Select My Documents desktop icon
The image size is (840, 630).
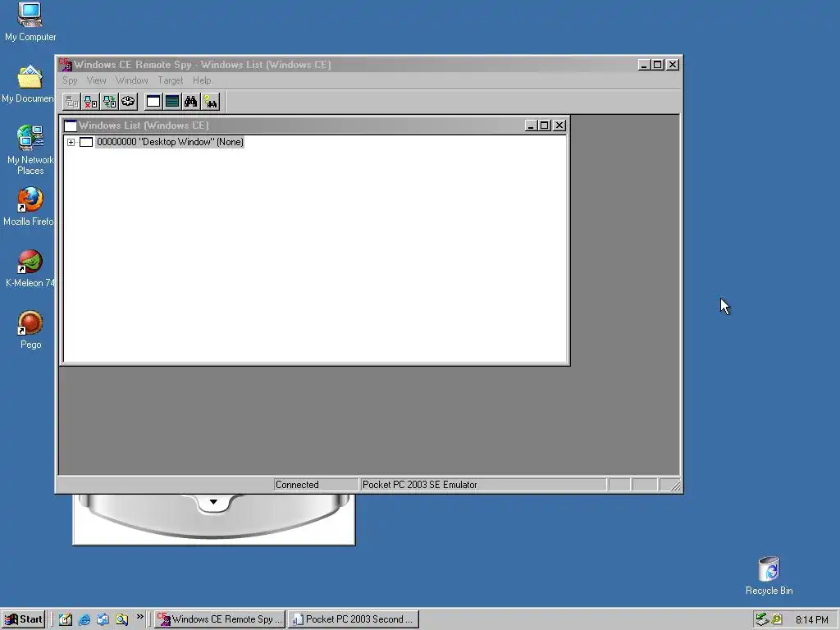28,84
